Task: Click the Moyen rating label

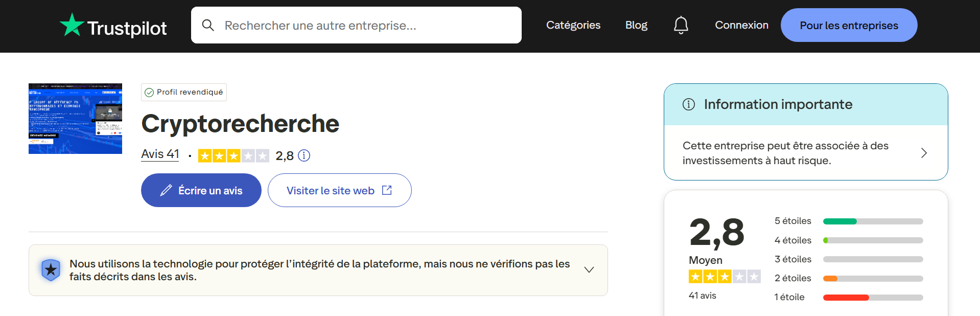Action: tap(706, 260)
